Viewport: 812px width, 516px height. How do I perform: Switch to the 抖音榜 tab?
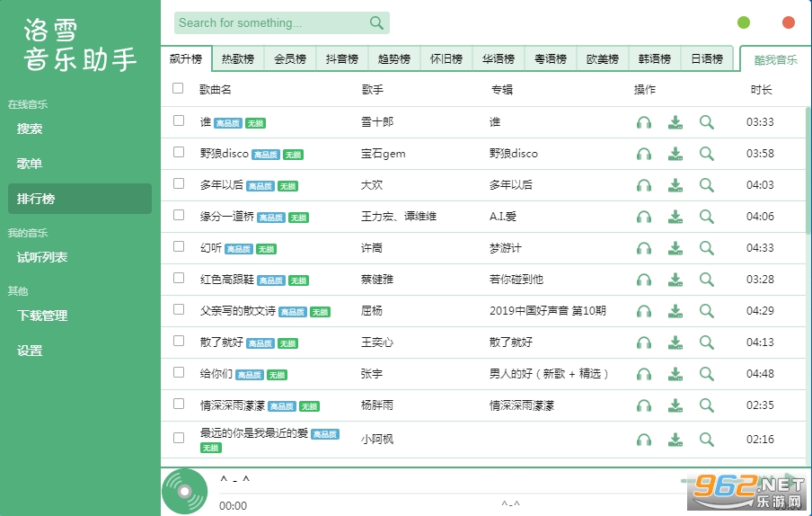[x=342, y=58]
